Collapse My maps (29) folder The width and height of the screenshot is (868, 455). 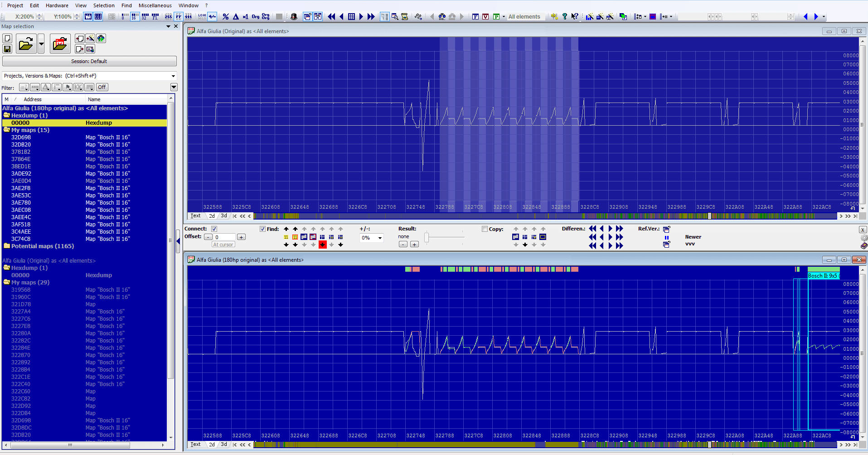click(7, 282)
